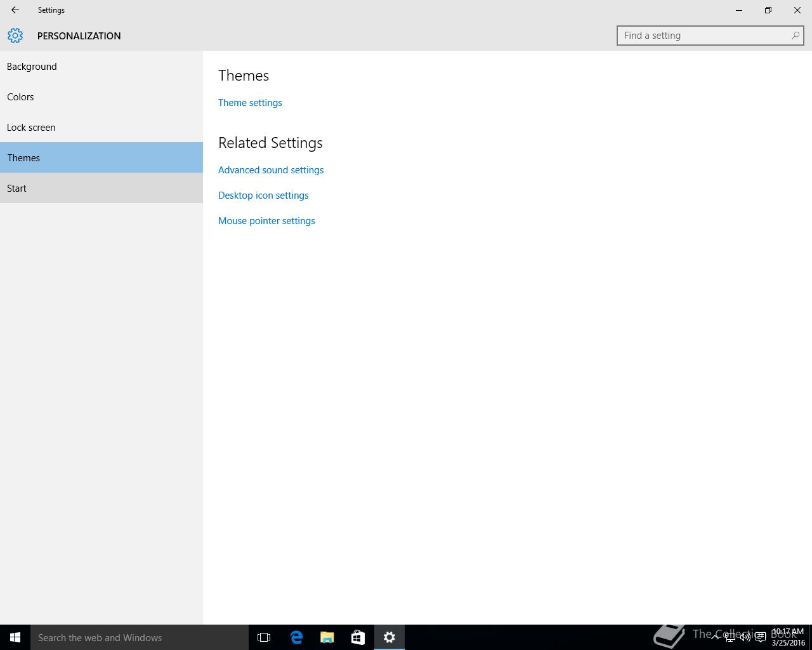Open Mouse pointer settings link
This screenshot has height=650, width=812.
[266, 221]
